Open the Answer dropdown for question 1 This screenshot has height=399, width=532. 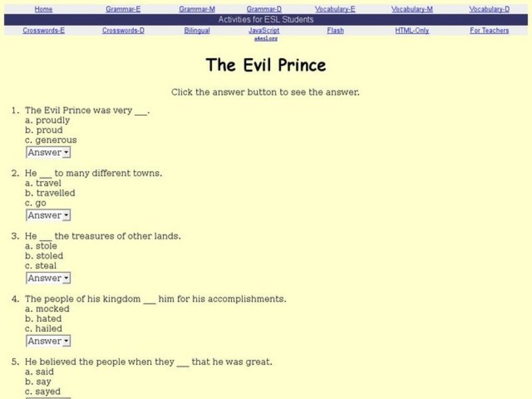tap(47, 152)
